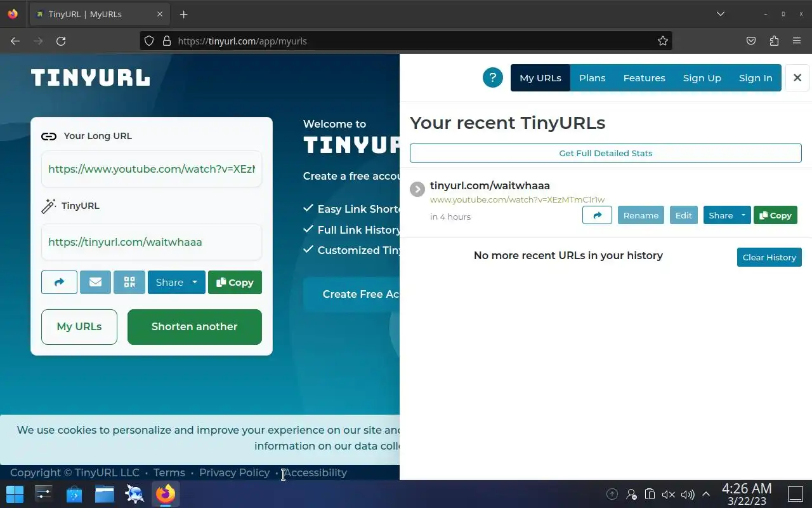Click the TinyURL result field
This screenshot has height=508, width=812.
tap(152, 242)
